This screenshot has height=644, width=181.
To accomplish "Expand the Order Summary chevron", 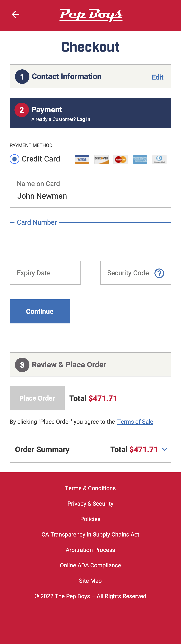I will click(164, 449).
